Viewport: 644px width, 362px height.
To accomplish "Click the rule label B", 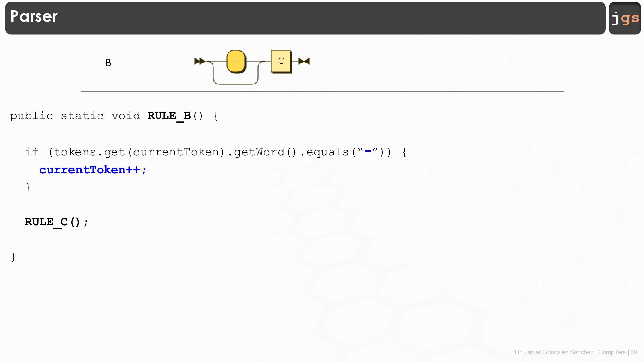I will (x=108, y=63).
